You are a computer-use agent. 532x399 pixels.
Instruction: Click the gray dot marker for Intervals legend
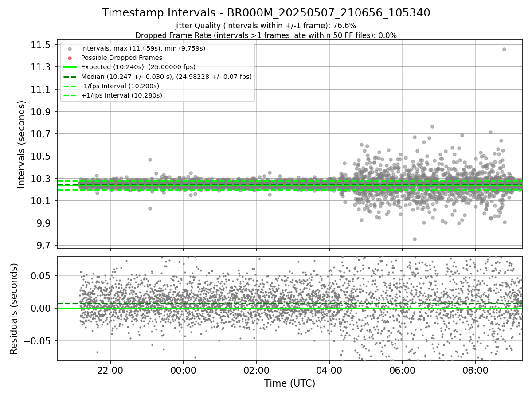point(69,48)
